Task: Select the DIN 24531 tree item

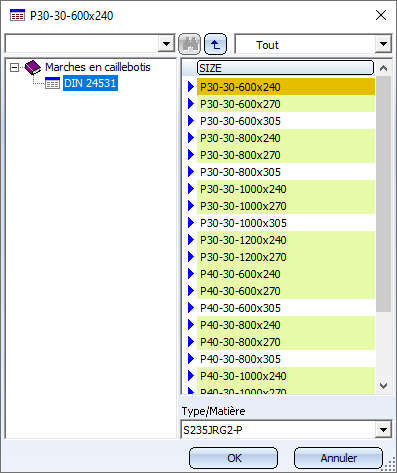Action: pyautogui.click(x=90, y=83)
